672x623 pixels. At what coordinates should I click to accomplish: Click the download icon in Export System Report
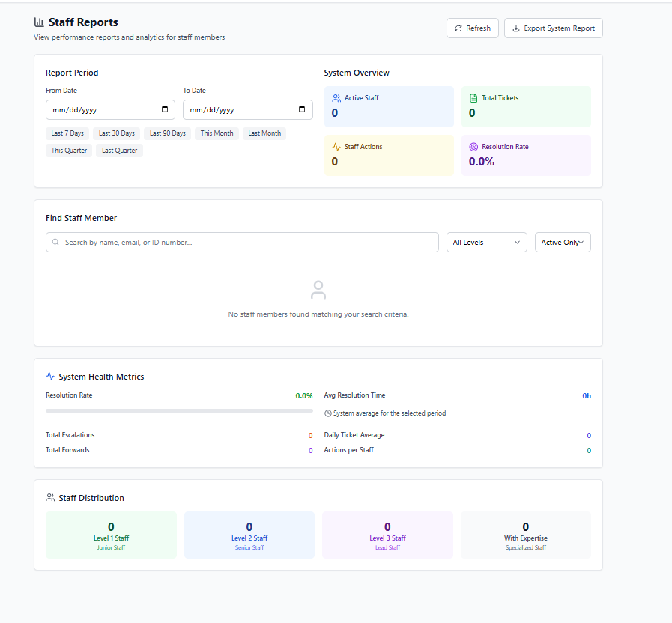click(516, 28)
